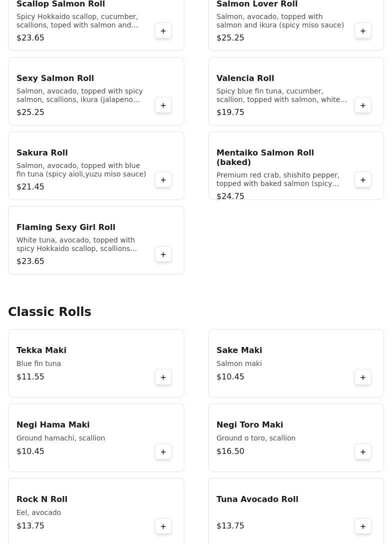This screenshot has width=392, height=544.
Task: Add Mentaiko Salmon Roll (baked) to cart
Action: tap(363, 180)
